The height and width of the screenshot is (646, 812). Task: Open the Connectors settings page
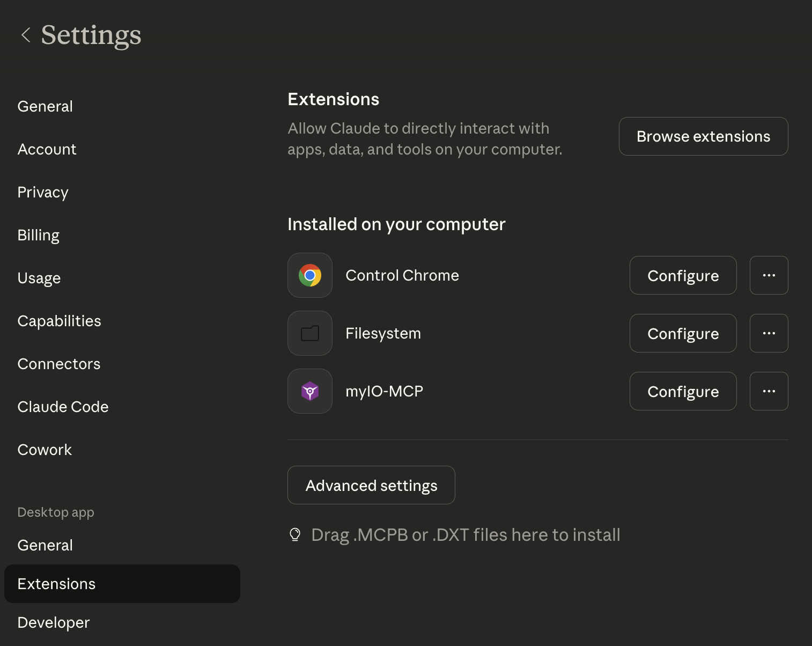(x=59, y=364)
